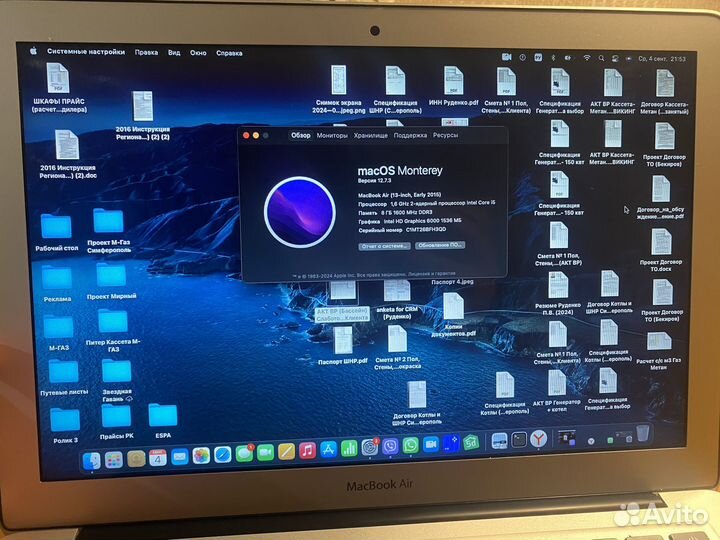Click the input language indicator

(538, 57)
